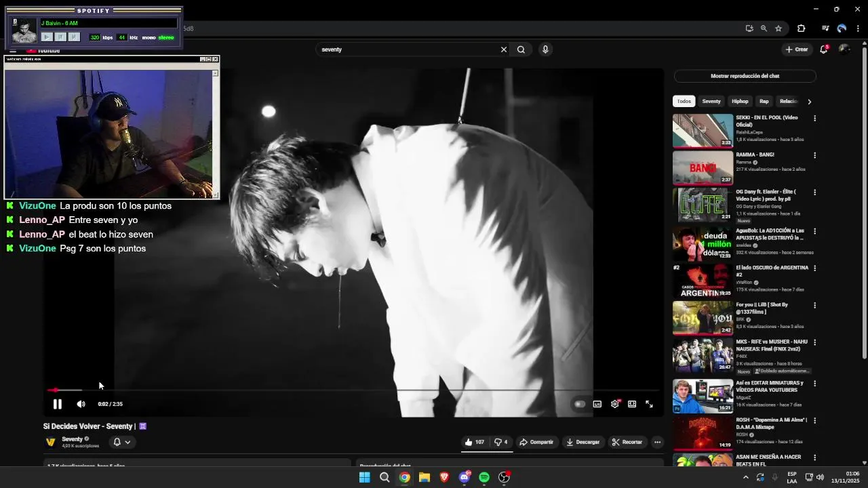Open Brave browser from taskbar
Screen dimensions: 868x488
click(444, 477)
